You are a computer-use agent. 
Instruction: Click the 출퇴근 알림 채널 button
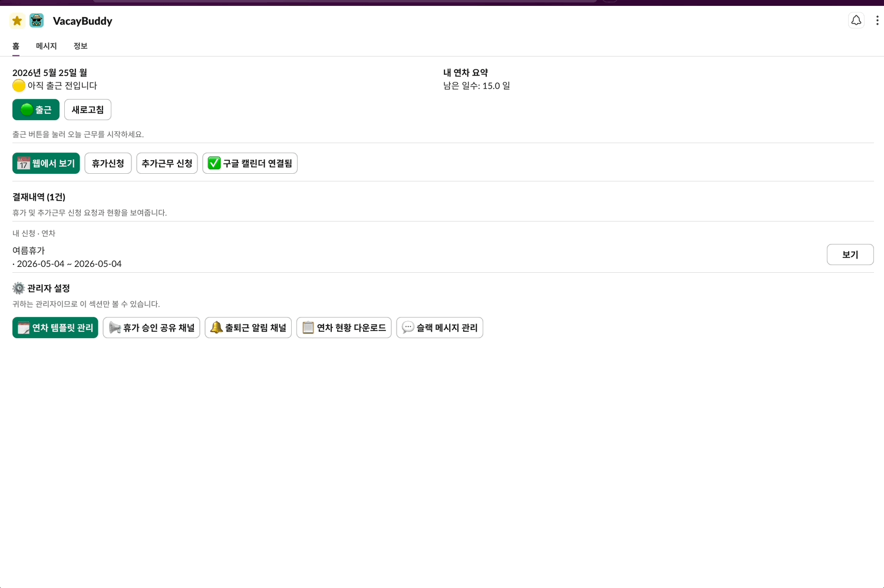coord(248,328)
